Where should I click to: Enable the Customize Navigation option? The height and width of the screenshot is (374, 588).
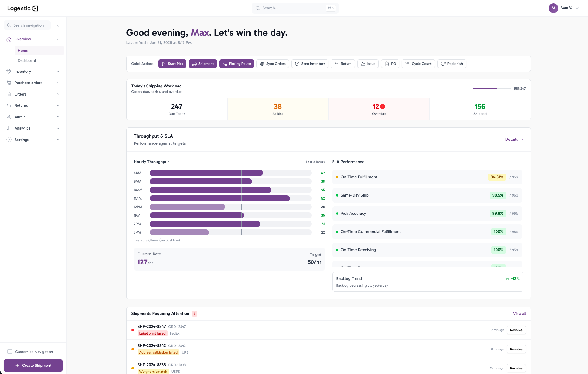10,352
